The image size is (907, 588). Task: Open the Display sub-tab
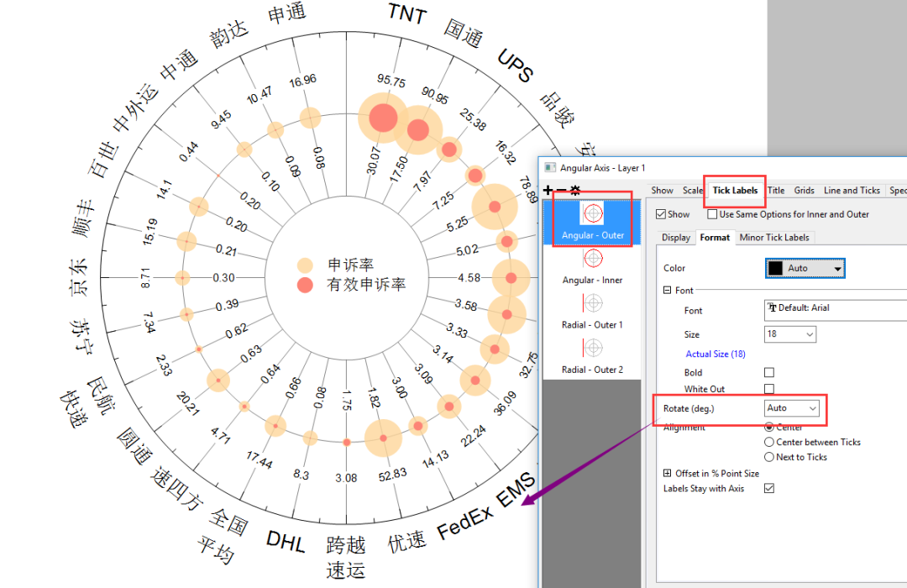pyautogui.click(x=676, y=237)
